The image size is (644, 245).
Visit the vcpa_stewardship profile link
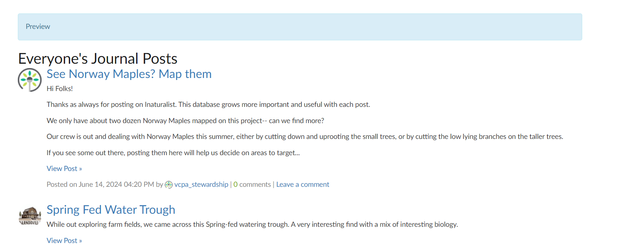(x=201, y=184)
